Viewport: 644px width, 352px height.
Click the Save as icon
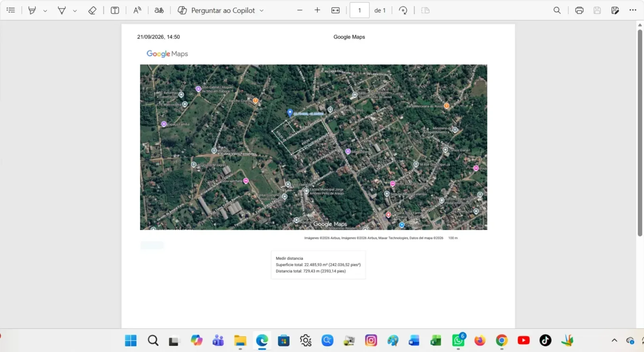(615, 10)
